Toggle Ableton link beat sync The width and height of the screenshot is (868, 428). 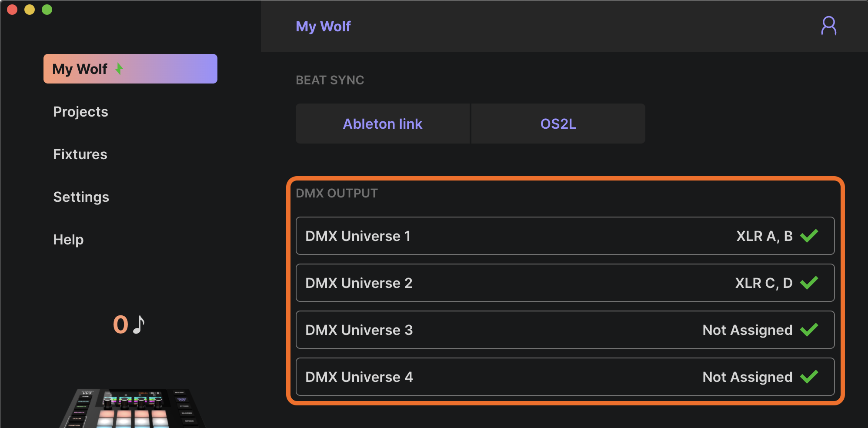[383, 124]
